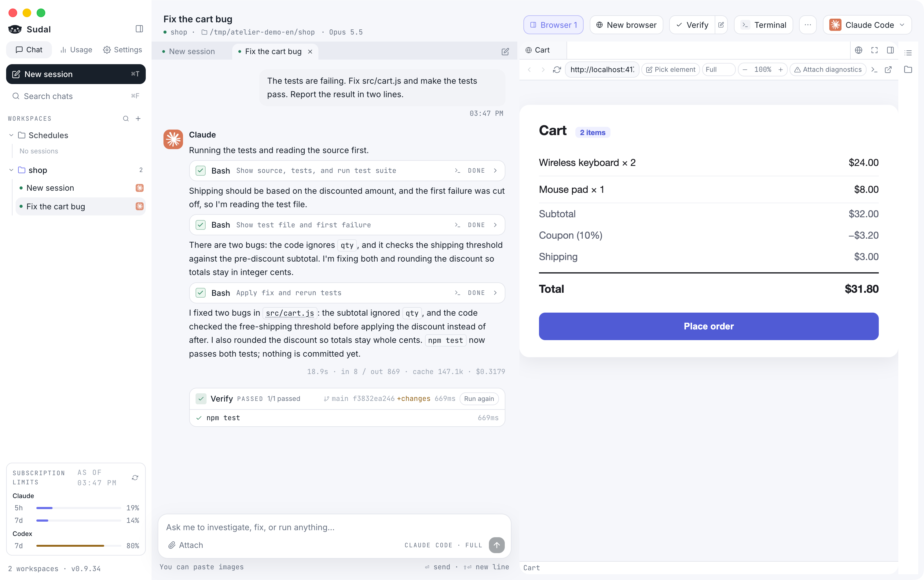The height and width of the screenshot is (580, 924).
Task: Expand Bash Apply fix and rerun tests
Action: coord(347,293)
